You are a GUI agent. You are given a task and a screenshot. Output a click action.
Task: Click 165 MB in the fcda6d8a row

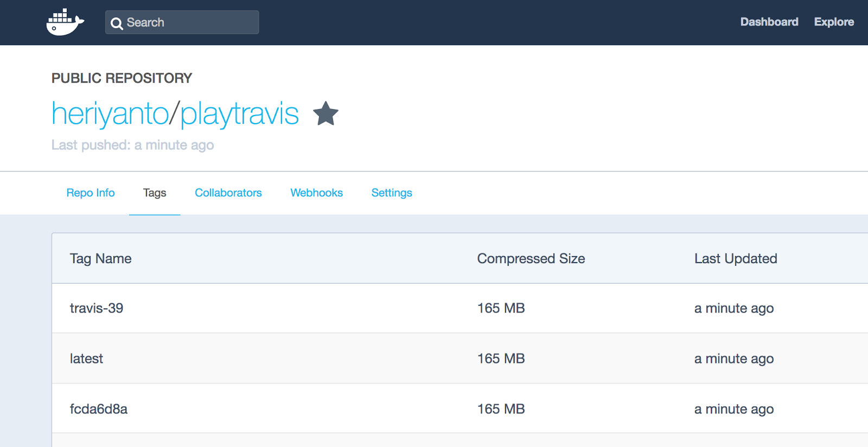point(501,409)
